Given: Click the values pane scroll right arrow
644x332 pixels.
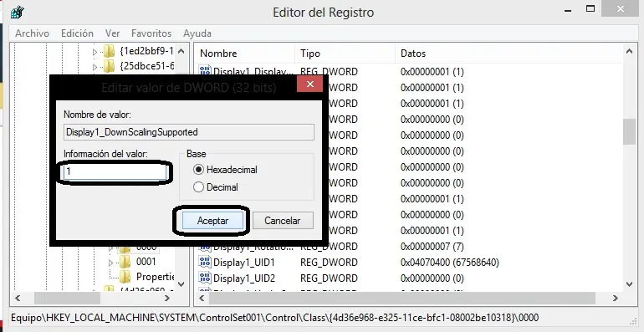Looking at the screenshot, I should pos(616,299).
